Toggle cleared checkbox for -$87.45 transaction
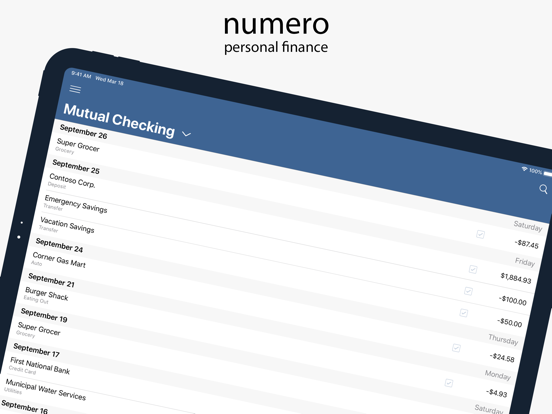The height and width of the screenshot is (414, 552). pyautogui.click(x=480, y=234)
